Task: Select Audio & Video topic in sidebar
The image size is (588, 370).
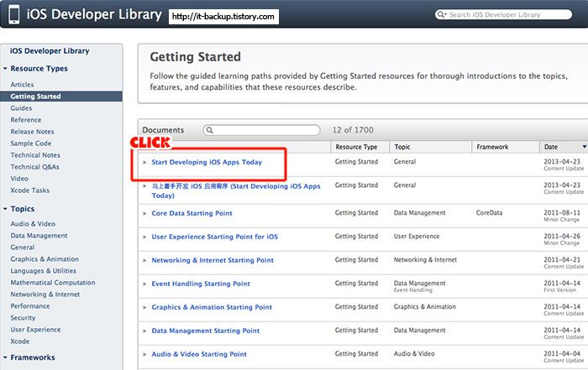Action: pos(33,223)
